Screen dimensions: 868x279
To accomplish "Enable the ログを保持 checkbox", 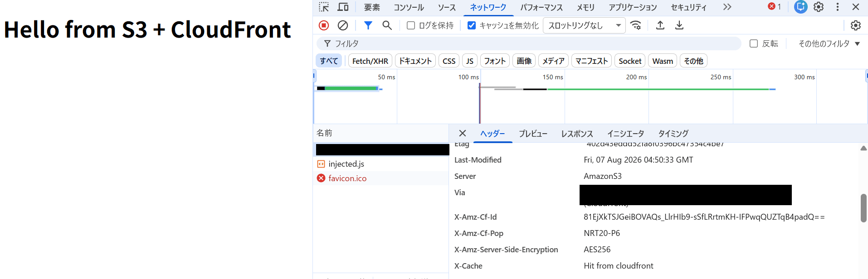I will pyautogui.click(x=411, y=25).
